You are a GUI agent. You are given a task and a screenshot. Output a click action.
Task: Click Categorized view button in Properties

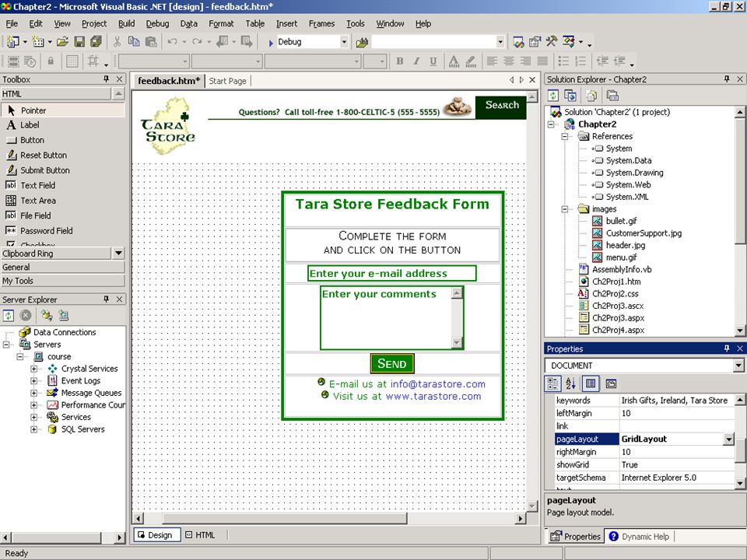point(553,383)
